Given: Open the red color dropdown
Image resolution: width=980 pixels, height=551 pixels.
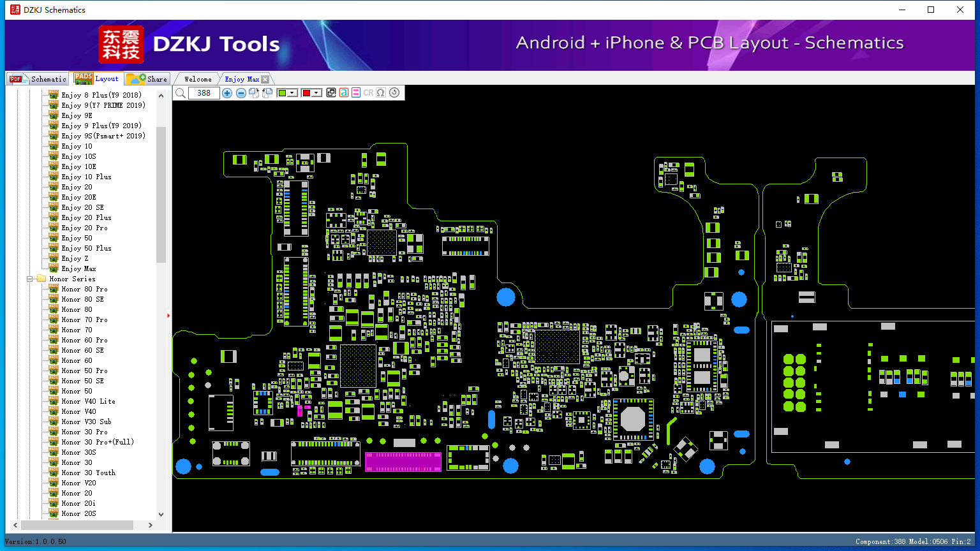Looking at the screenshot, I should 316,93.
